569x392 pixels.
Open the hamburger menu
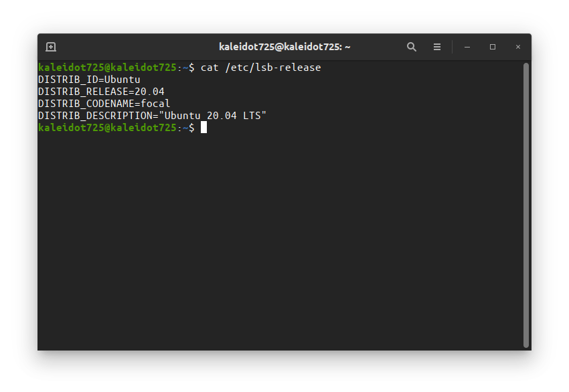tap(437, 47)
